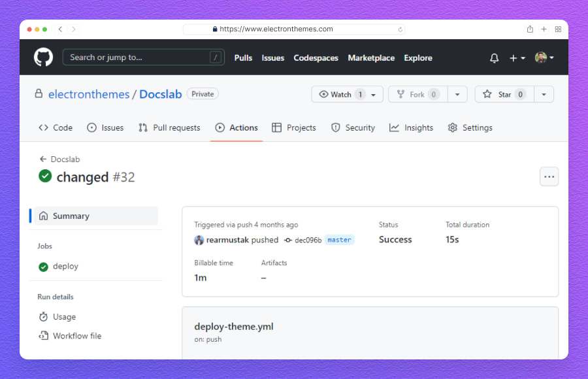Open the notifications bell

point(495,58)
